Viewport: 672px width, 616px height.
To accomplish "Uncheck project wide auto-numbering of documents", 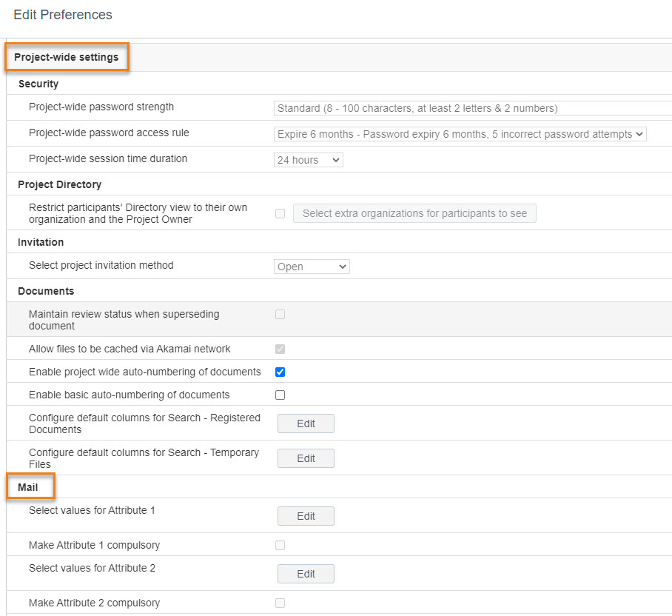I will coord(280,372).
